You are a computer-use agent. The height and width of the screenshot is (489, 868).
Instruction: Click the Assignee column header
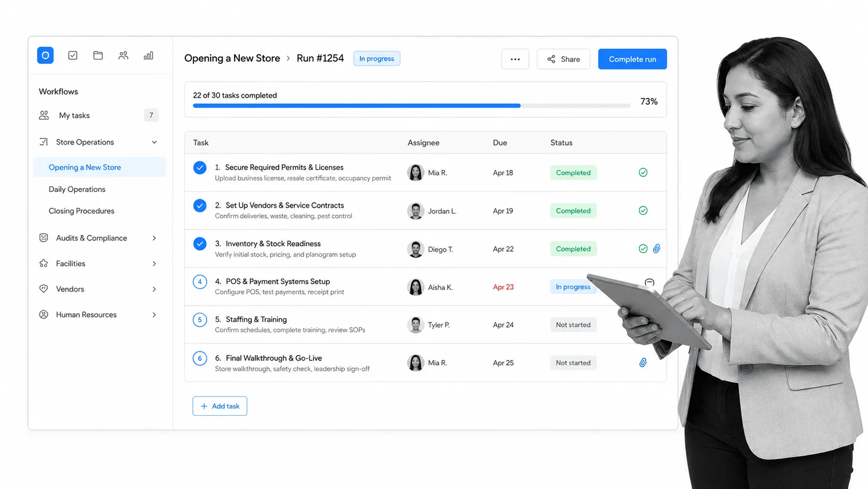423,142
